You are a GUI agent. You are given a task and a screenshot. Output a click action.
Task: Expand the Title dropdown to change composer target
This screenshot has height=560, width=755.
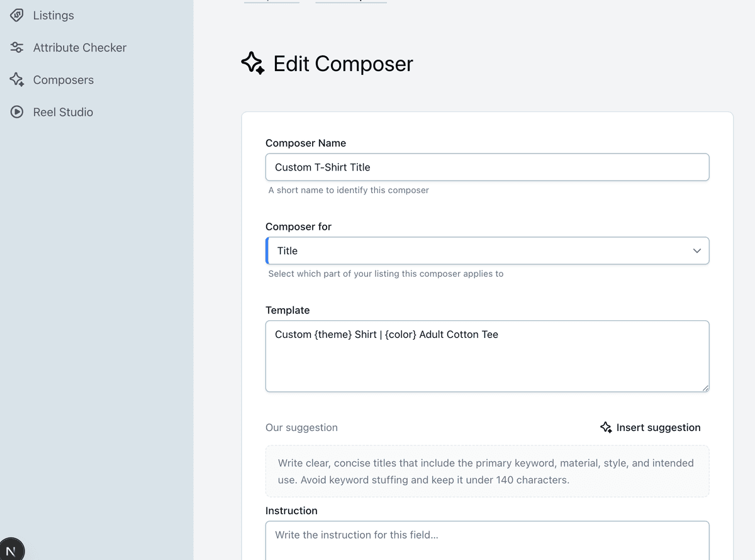click(488, 250)
